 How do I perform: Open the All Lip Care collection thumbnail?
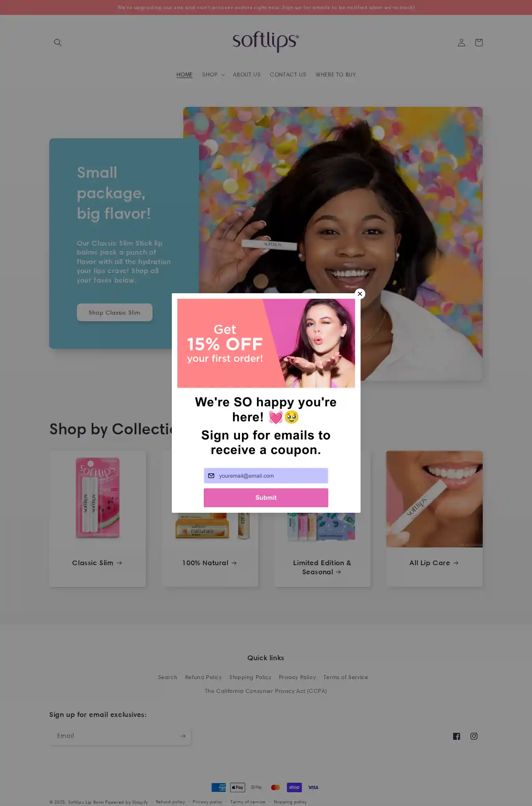click(434, 499)
